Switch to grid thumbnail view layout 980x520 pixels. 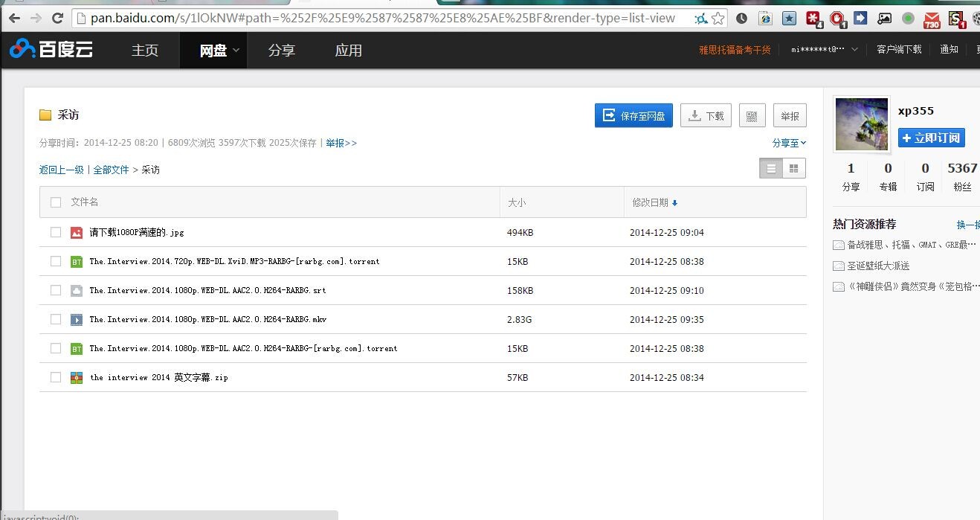[794, 168]
